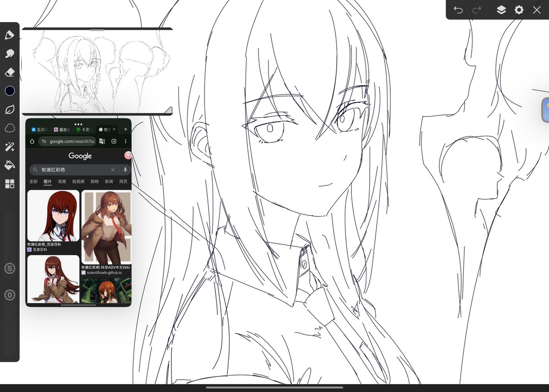Click the Google logo

[x=80, y=156]
